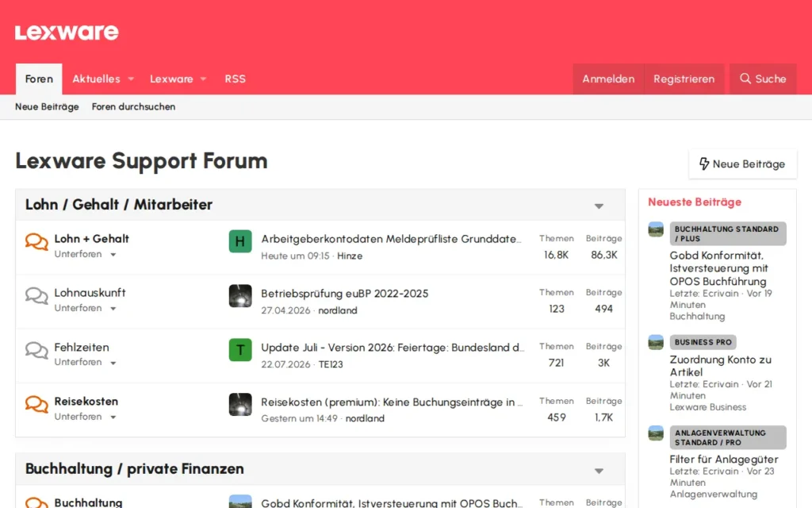Open the Suche button
This screenshot has height=508, width=812.
tap(763, 79)
